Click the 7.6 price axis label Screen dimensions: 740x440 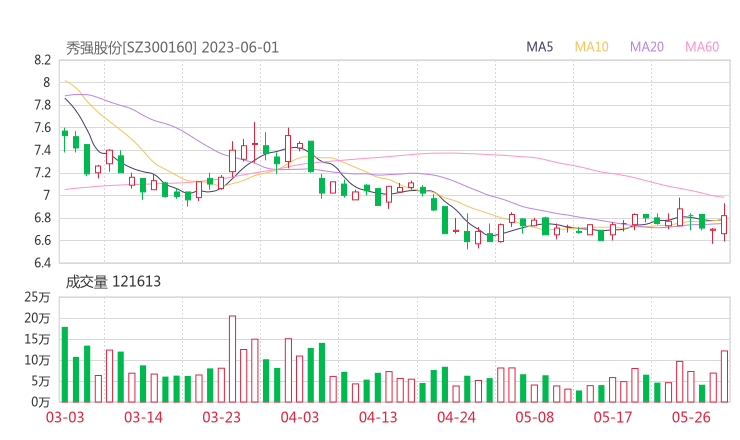pyautogui.click(x=42, y=127)
